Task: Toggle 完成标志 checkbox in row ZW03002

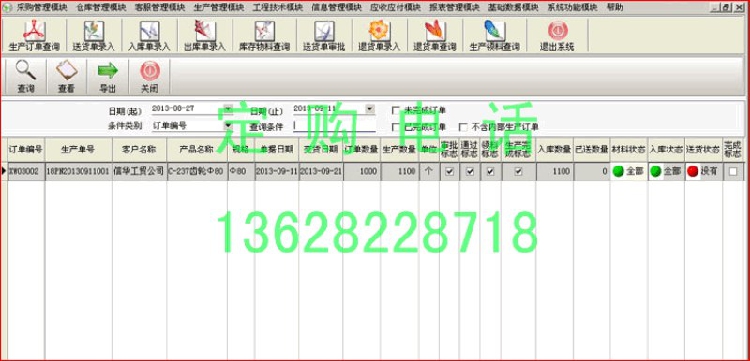Action: [x=733, y=172]
